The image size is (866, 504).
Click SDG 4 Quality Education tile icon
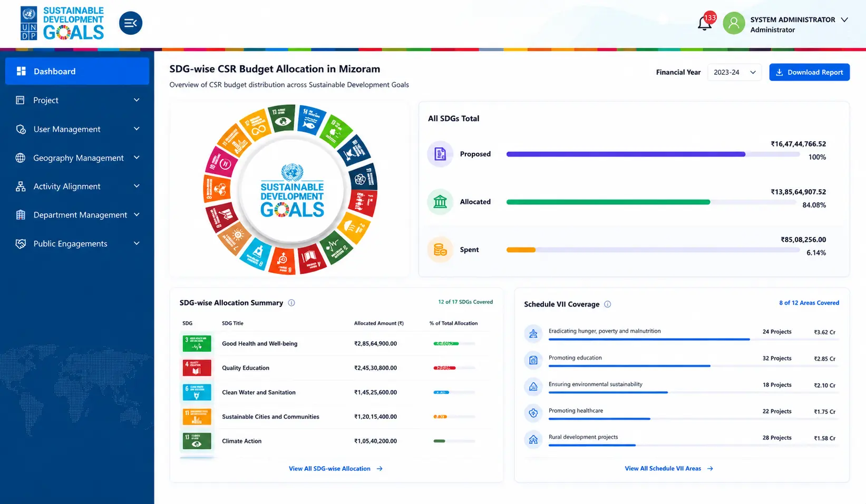(197, 368)
